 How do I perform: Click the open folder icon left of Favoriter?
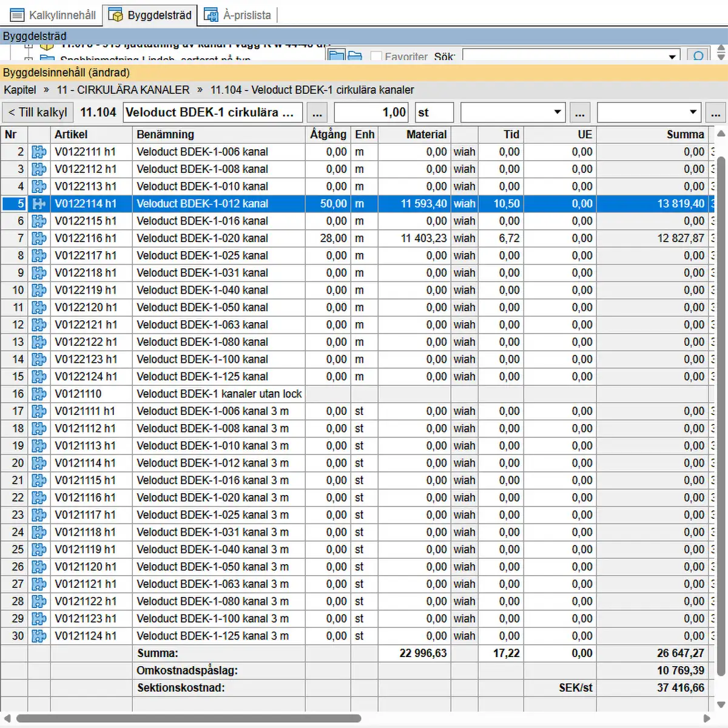click(355, 56)
